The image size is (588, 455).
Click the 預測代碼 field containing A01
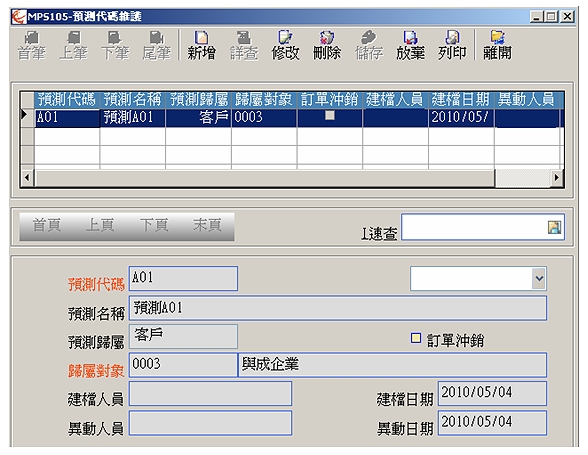pos(183,279)
